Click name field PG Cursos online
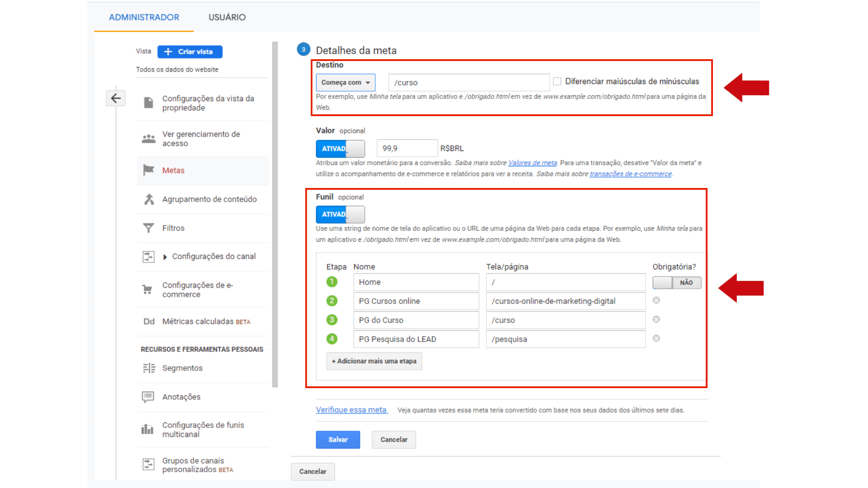The image size is (868, 488). point(416,301)
